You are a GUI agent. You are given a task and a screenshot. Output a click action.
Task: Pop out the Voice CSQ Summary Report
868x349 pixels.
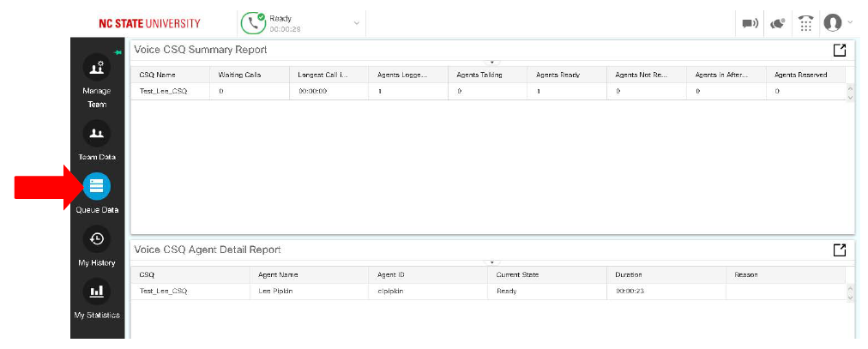coord(840,50)
